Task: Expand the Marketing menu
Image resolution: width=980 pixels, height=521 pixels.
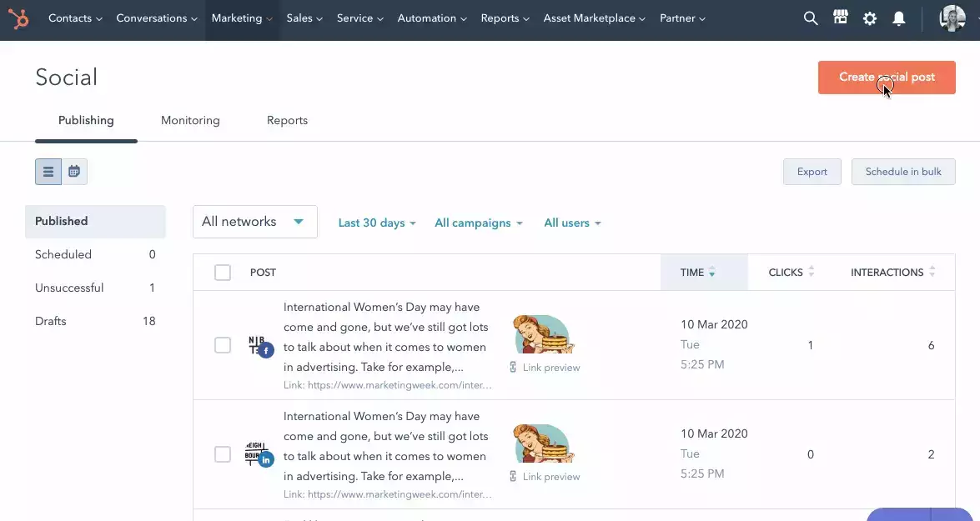Action: (243, 18)
